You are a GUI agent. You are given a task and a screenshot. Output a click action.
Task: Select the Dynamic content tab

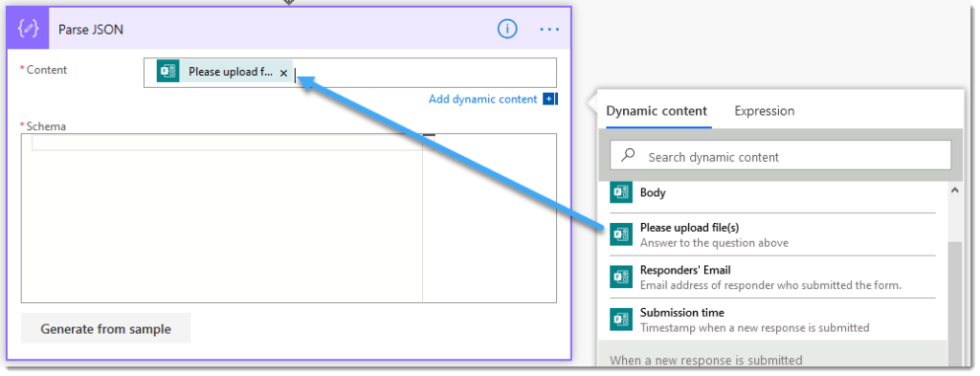tap(657, 111)
